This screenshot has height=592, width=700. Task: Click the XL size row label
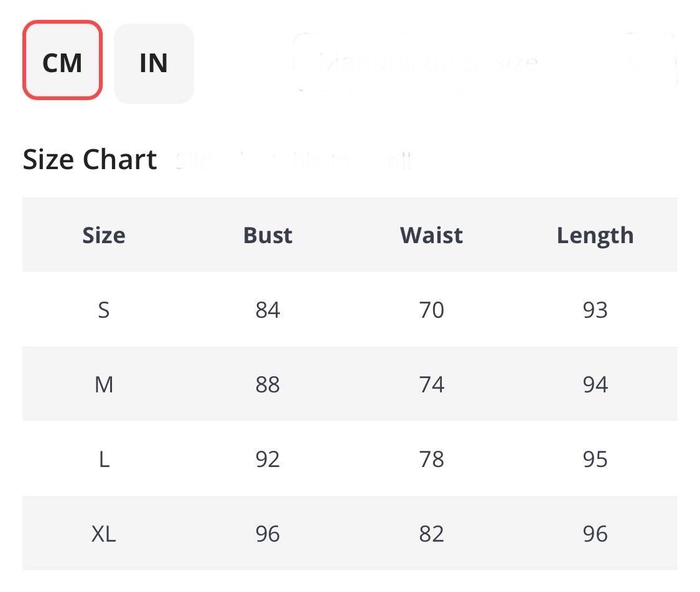click(x=104, y=534)
